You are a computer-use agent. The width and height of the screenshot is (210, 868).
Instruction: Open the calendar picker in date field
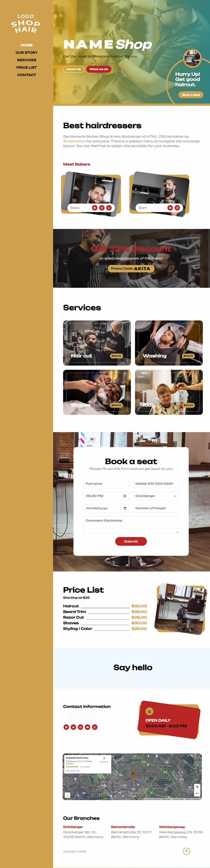point(125,508)
